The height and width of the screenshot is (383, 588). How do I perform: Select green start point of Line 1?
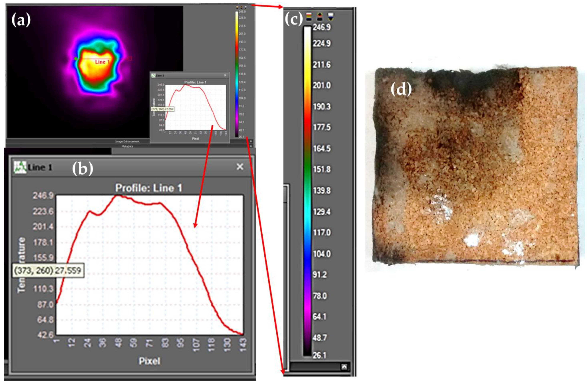pos(76,59)
